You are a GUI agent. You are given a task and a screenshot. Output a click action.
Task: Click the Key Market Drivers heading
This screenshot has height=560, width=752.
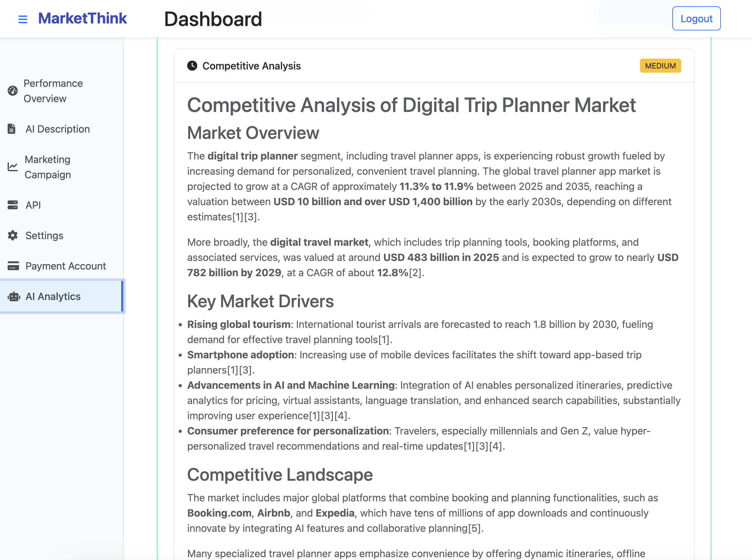click(x=260, y=301)
